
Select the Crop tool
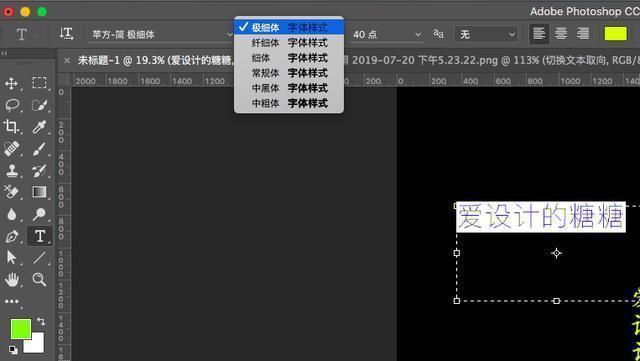point(11,127)
